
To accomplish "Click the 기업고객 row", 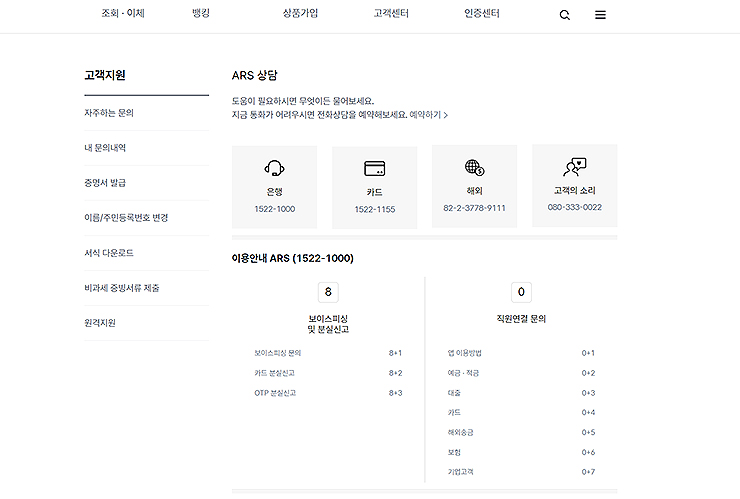I will pos(521,472).
